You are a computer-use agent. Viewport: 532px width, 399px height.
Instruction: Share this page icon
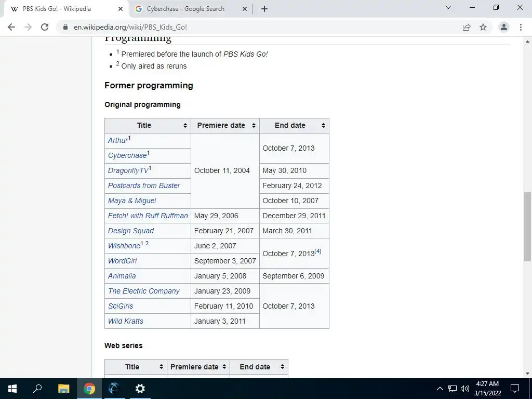(x=467, y=27)
